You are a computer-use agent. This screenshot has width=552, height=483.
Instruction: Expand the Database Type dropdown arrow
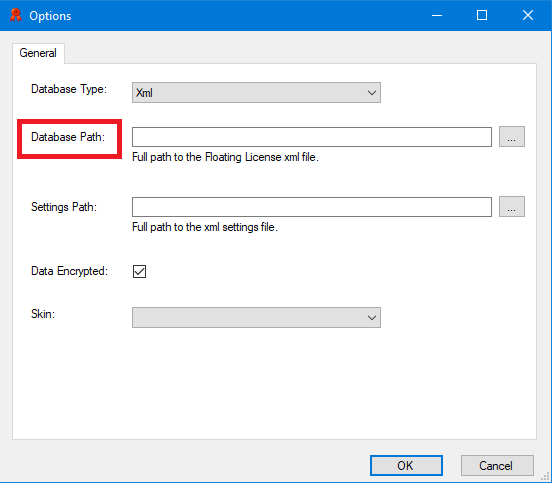[x=371, y=93]
